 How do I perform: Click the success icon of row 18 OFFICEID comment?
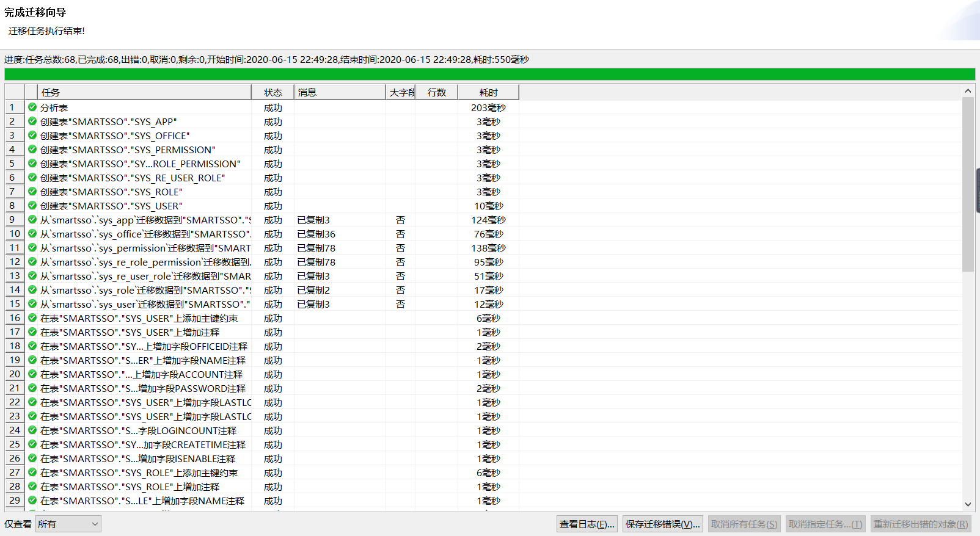pyautogui.click(x=32, y=346)
